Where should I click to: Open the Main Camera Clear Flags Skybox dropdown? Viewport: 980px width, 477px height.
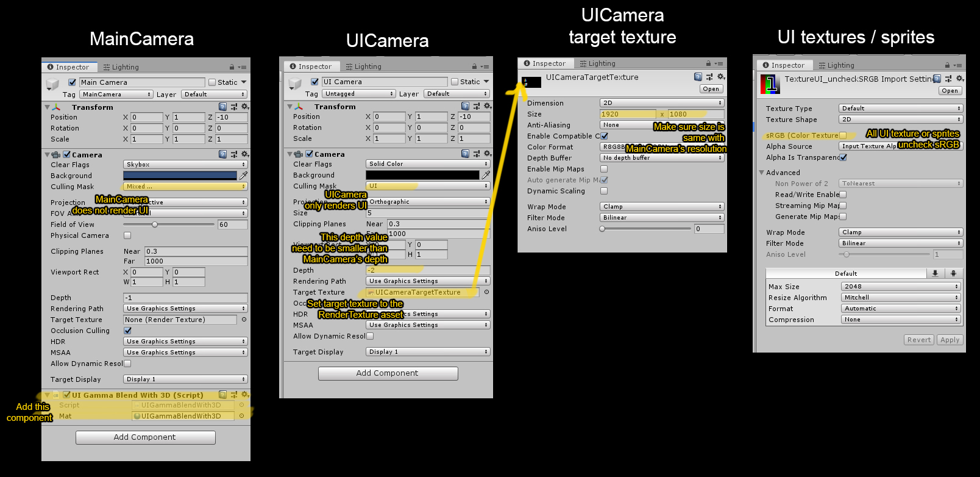(185, 165)
